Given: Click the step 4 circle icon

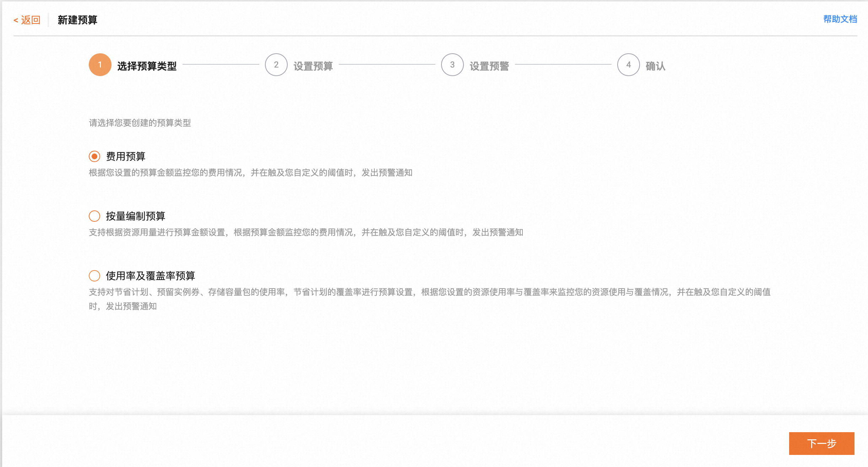Looking at the screenshot, I should coord(628,65).
